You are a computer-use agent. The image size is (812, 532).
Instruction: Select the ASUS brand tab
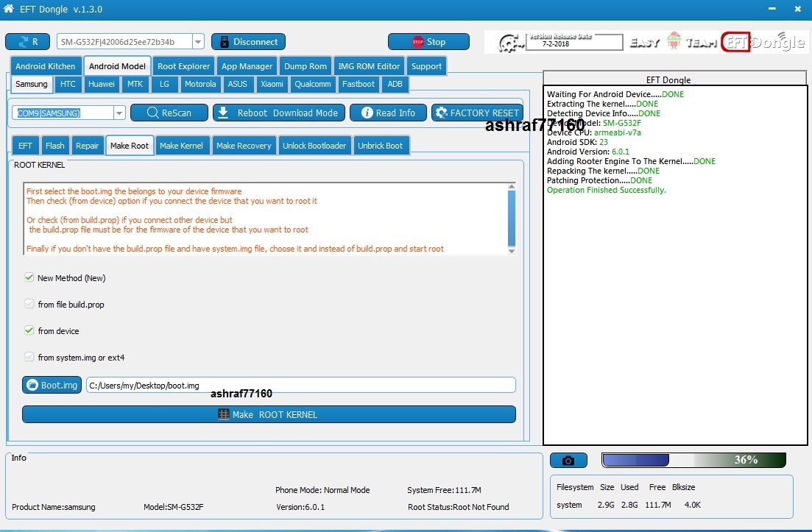point(237,84)
